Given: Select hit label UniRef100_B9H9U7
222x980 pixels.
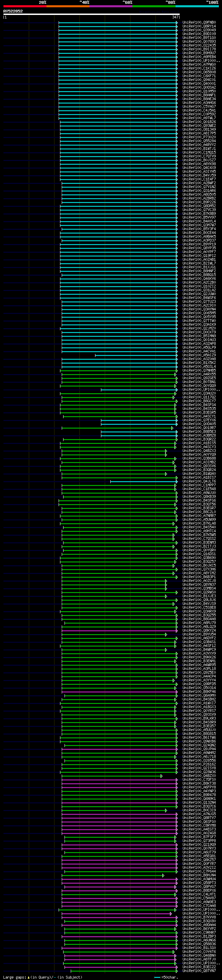Looking at the screenshot, I should [x=199, y=53].
